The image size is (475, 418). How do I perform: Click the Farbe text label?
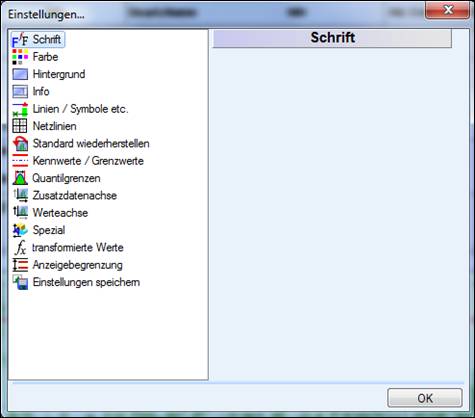coord(45,57)
